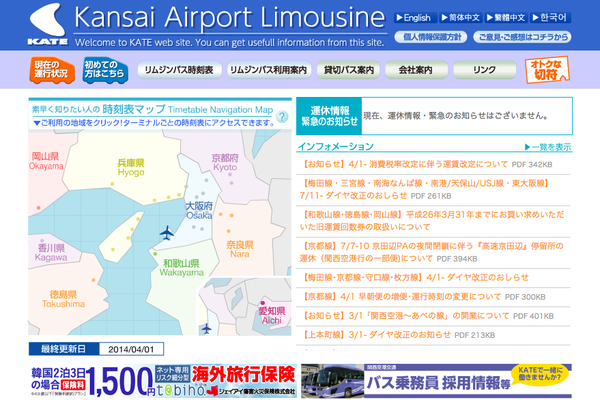Open the timetable map help question icon
600x400 pixels.
[x=282, y=117]
